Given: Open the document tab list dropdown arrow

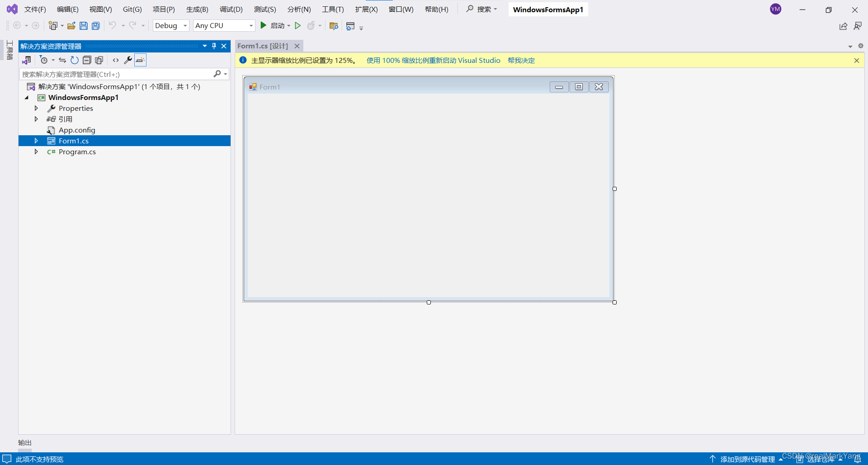Looking at the screenshot, I should pyautogui.click(x=850, y=47).
